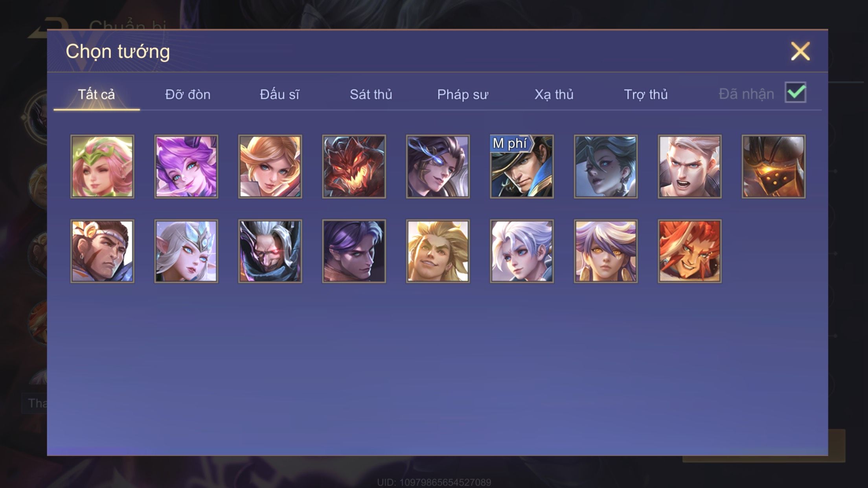Select the pink-haired hero with green crown

pyautogui.click(x=102, y=167)
